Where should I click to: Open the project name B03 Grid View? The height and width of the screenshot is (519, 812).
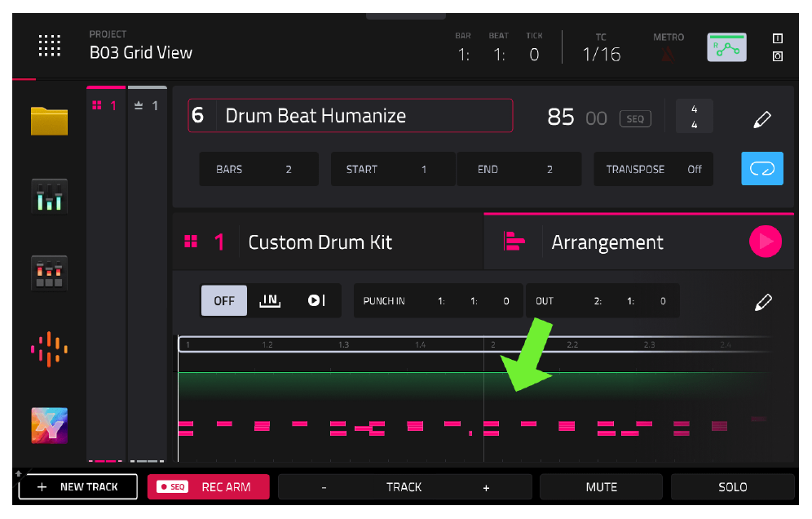tap(141, 52)
